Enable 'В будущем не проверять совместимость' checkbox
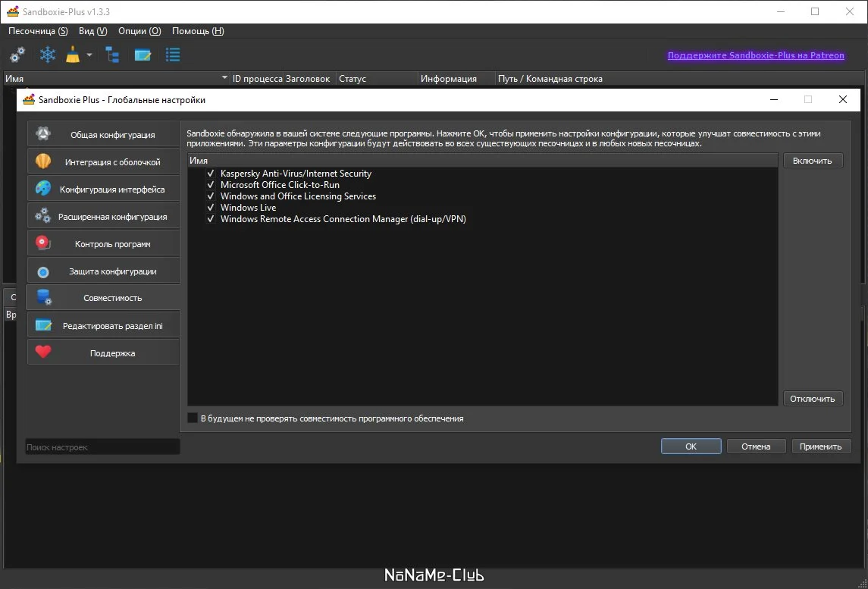 193,418
